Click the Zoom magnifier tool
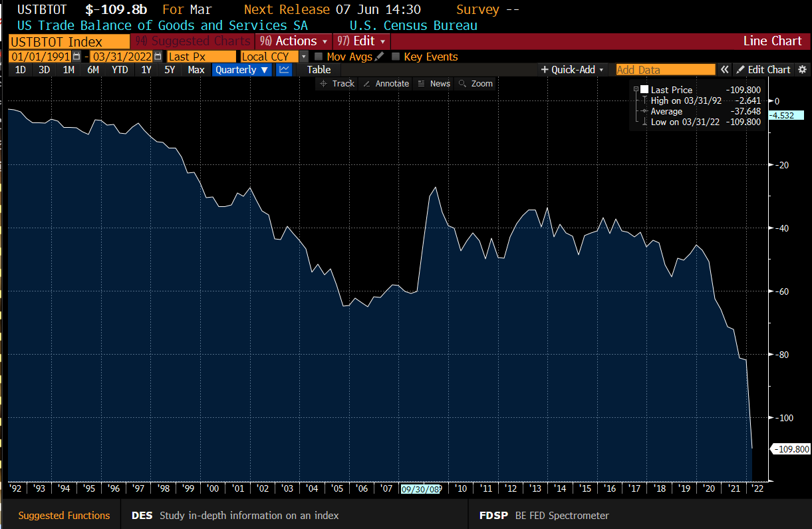The height and width of the screenshot is (529, 812). pyautogui.click(x=475, y=83)
